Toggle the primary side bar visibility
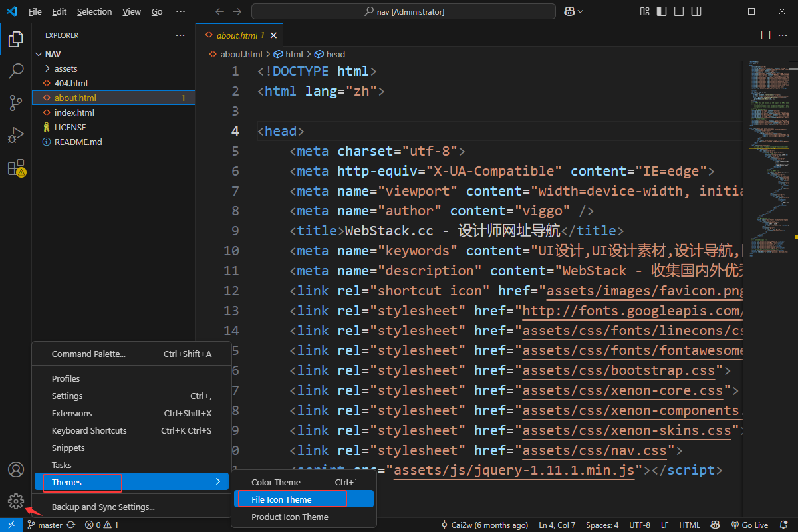Screen dimensions: 798x532 click(x=660, y=11)
